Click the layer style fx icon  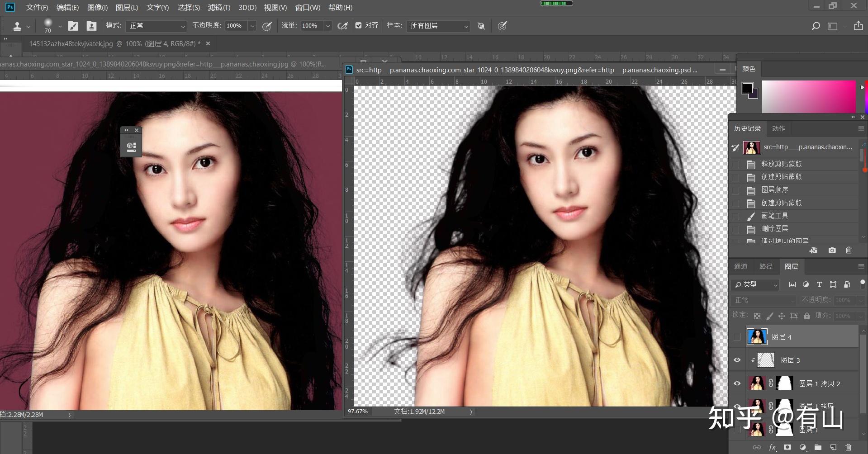click(x=773, y=447)
